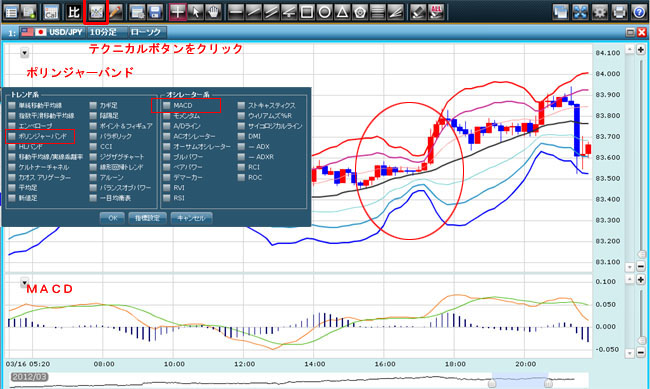Screen dimensions: 650x389
Task: Enable the MACD indicator checkbox
Action: 166,105
